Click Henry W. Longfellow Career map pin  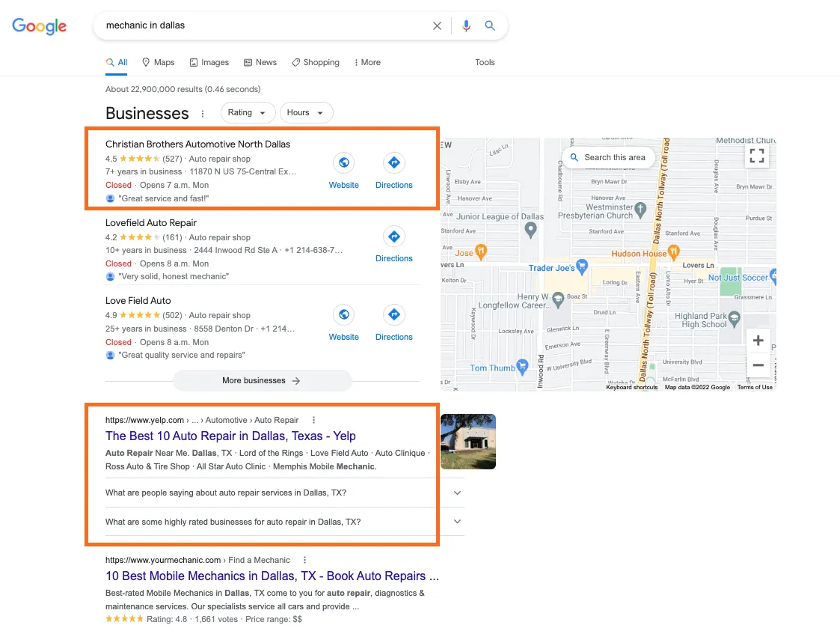558,299
